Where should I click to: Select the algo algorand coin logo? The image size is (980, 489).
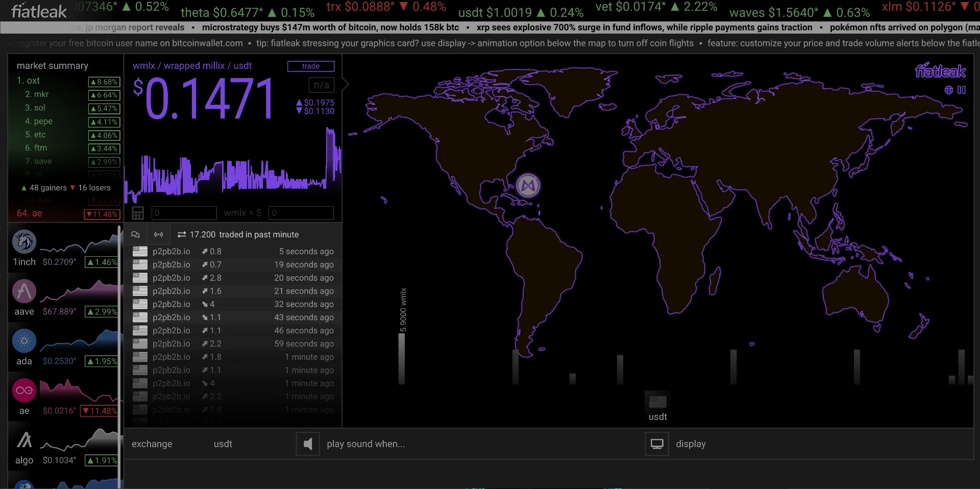click(x=24, y=440)
